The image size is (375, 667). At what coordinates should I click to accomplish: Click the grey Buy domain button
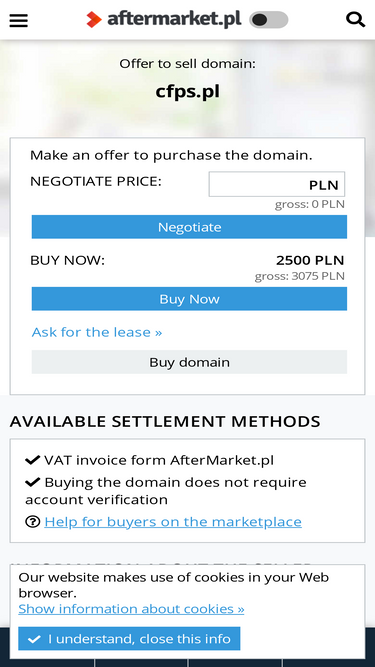189,362
